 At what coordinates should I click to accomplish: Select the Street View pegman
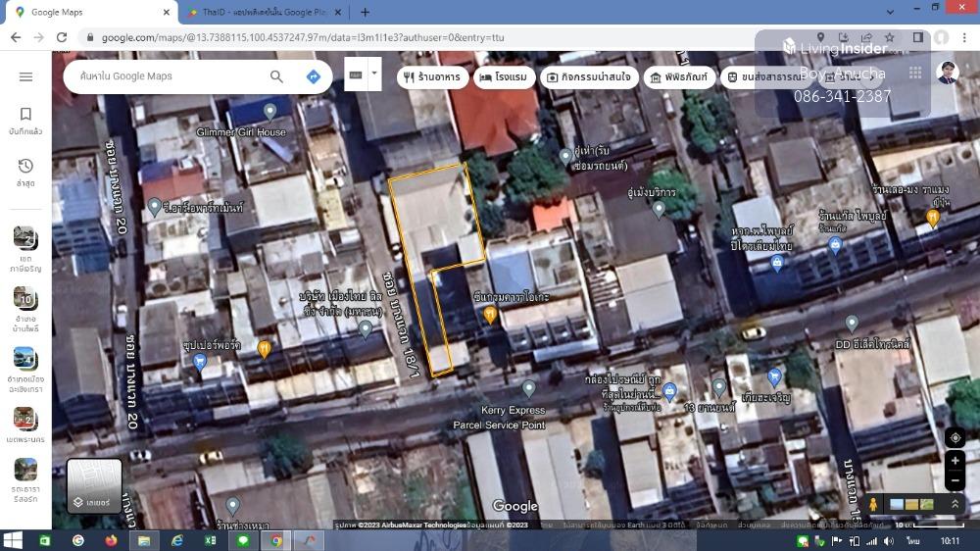(x=873, y=504)
